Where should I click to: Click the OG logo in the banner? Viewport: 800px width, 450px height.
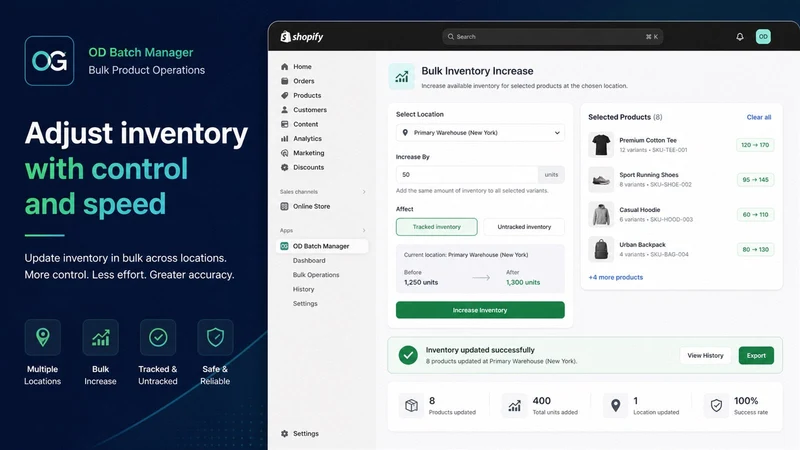(x=49, y=61)
